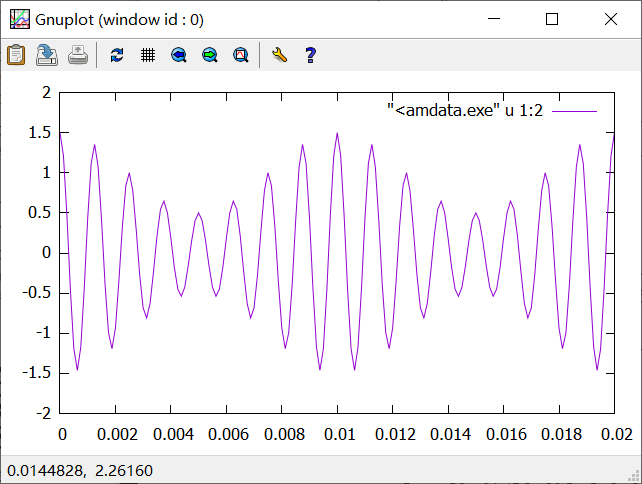Close the Gnuplot window

611,19
